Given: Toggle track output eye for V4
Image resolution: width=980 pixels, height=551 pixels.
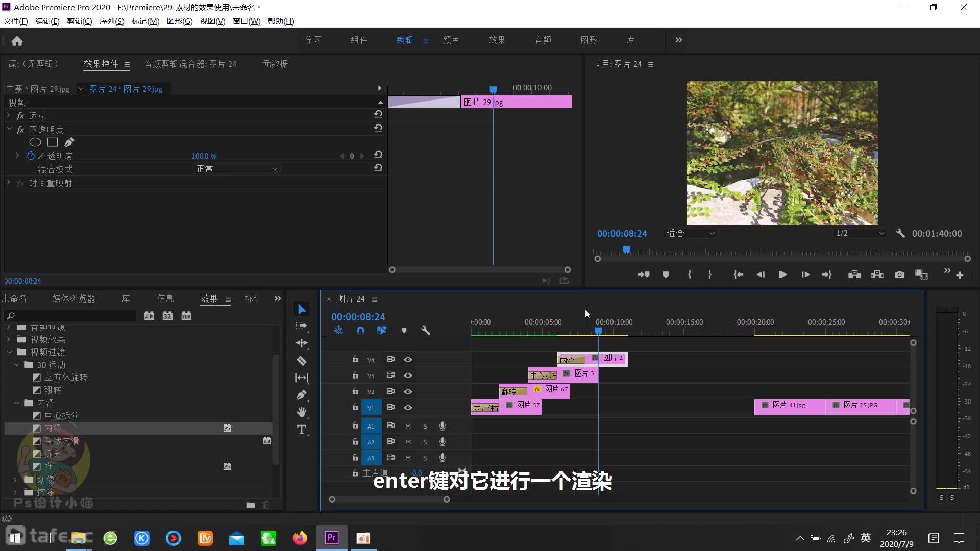Looking at the screenshot, I should coord(408,360).
